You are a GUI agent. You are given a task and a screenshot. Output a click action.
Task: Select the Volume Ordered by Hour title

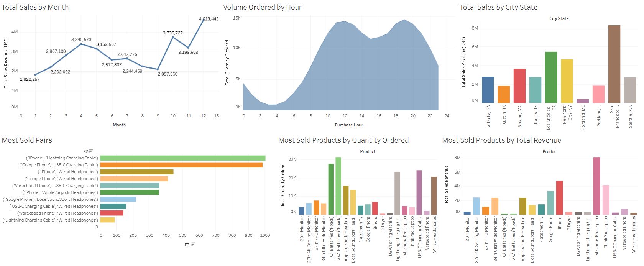pyautogui.click(x=262, y=7)
